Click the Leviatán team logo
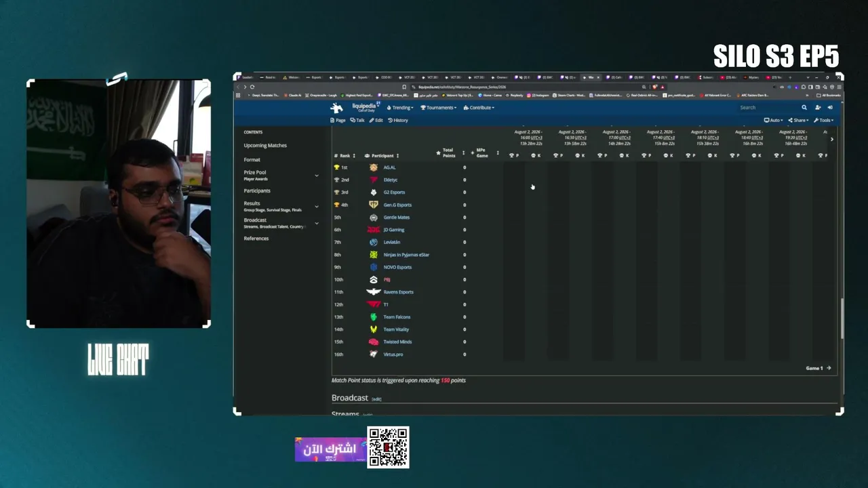The width and height of the screenshot is (868, 488). (373, 242)
